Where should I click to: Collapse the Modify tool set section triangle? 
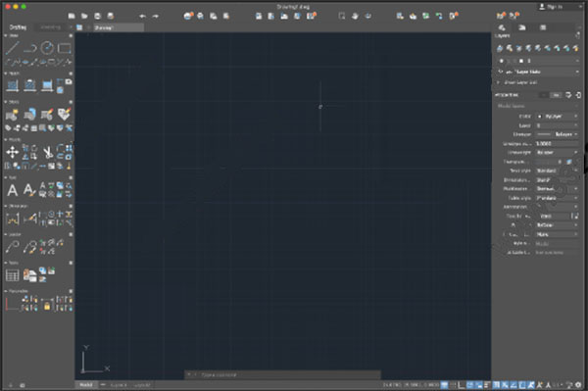click(x=6, y=139)
